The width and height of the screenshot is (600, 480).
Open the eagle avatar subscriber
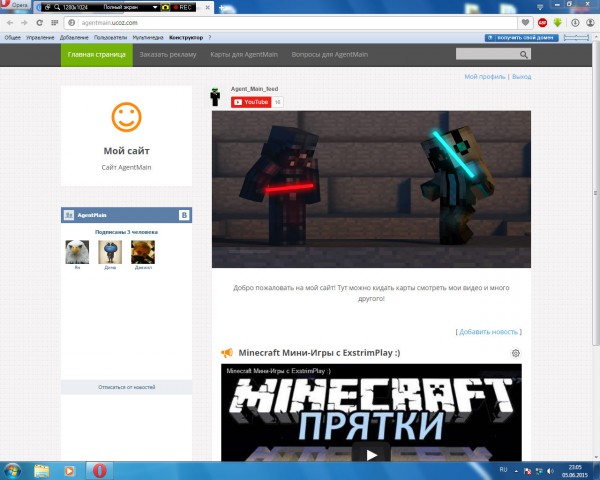point(77,252)
